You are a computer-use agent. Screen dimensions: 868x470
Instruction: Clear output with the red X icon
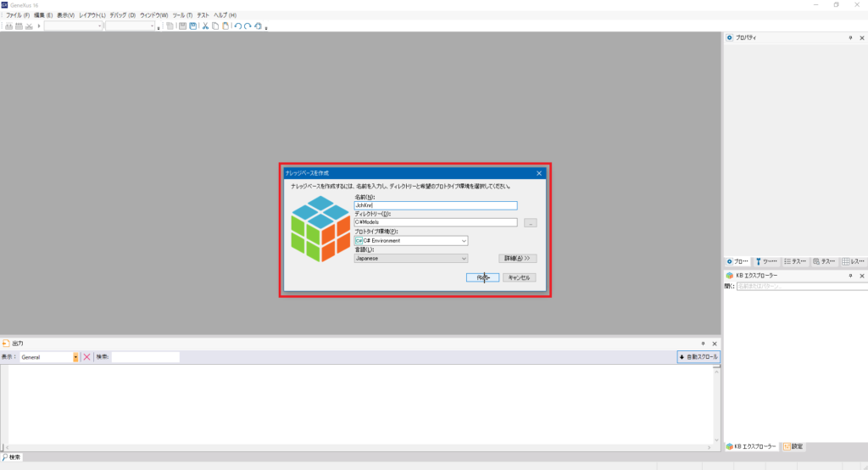86,357
